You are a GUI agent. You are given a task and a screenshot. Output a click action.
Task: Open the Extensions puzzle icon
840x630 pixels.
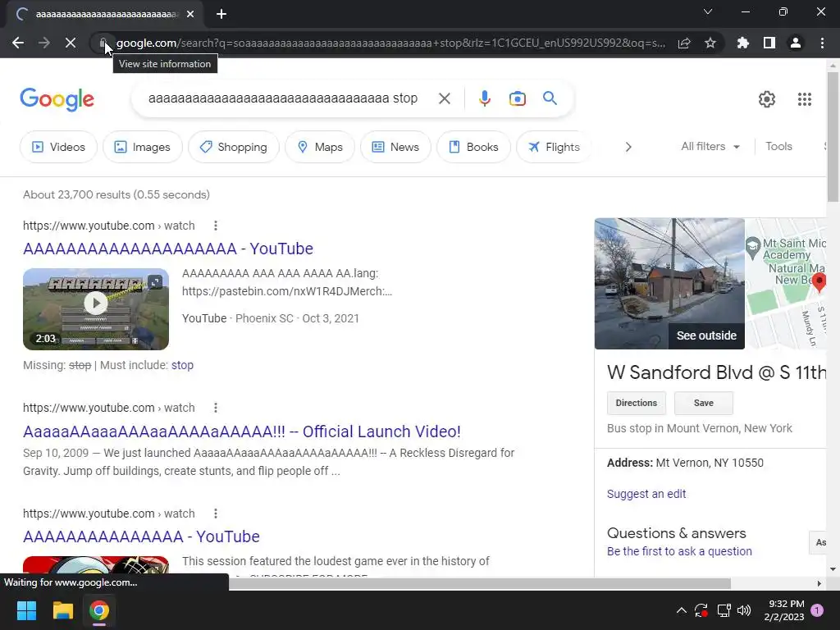pos(743,43)
